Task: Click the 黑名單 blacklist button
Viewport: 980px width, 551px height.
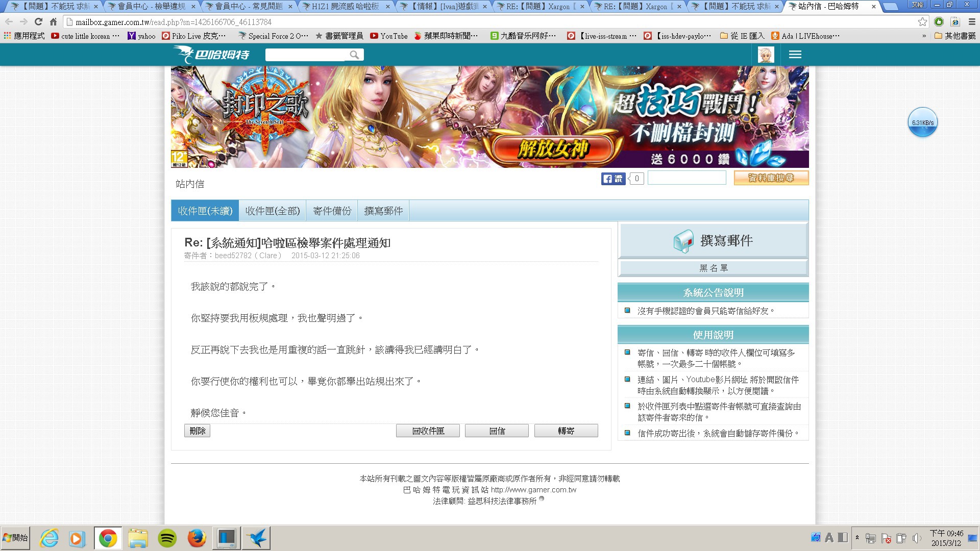Action: [x=713, y=268]
